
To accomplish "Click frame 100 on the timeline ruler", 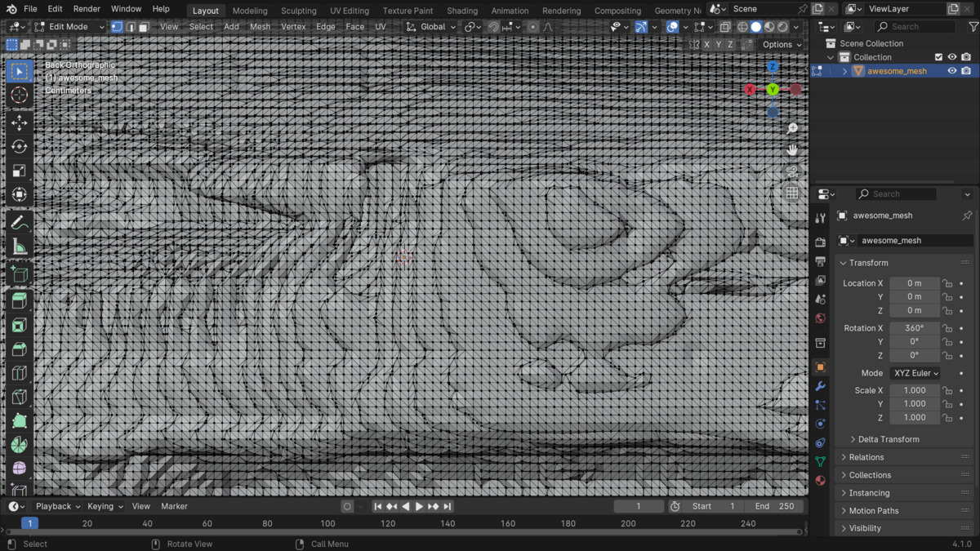I will [327, 523].
